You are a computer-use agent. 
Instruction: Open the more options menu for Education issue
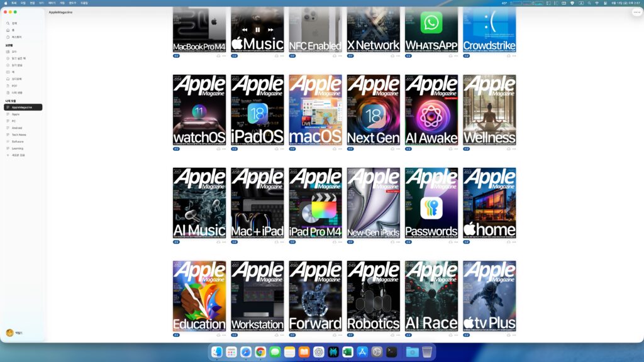[x=224, y=335]
